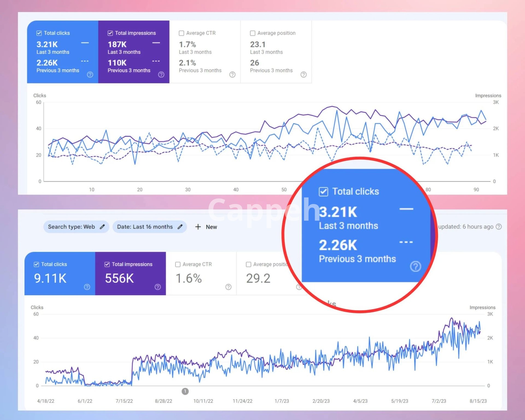Open the Date: Last 16 months filter
The width and height of the screenshot is (525, 420).
tap(145, 227)
